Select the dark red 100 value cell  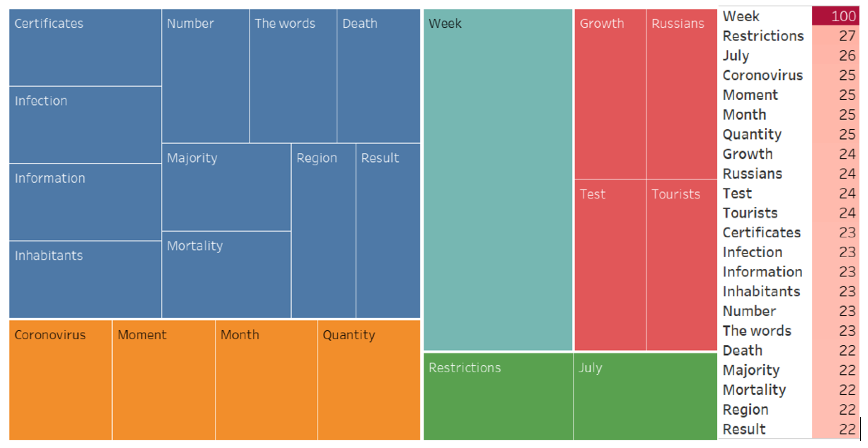(x=835, y=16)
